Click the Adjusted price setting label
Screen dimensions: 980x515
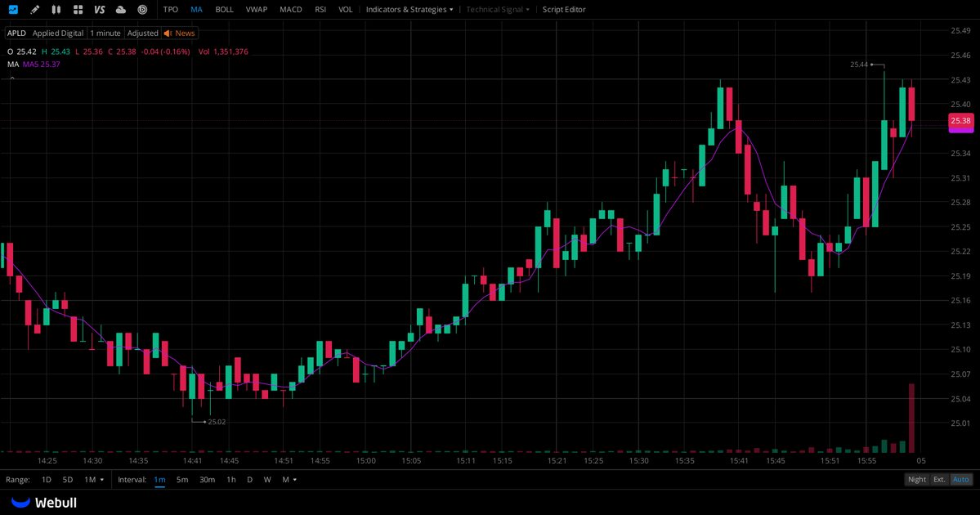point(142,34)
